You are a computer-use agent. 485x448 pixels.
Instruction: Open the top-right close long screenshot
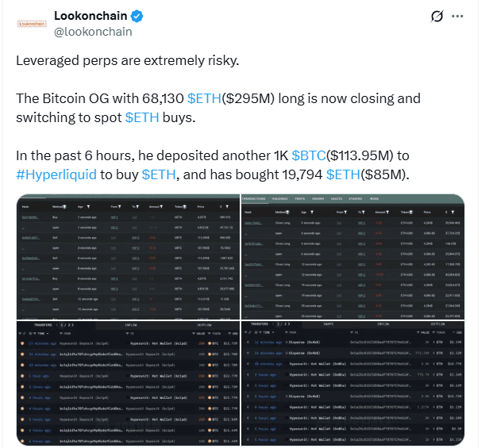(x=353, y=257)
